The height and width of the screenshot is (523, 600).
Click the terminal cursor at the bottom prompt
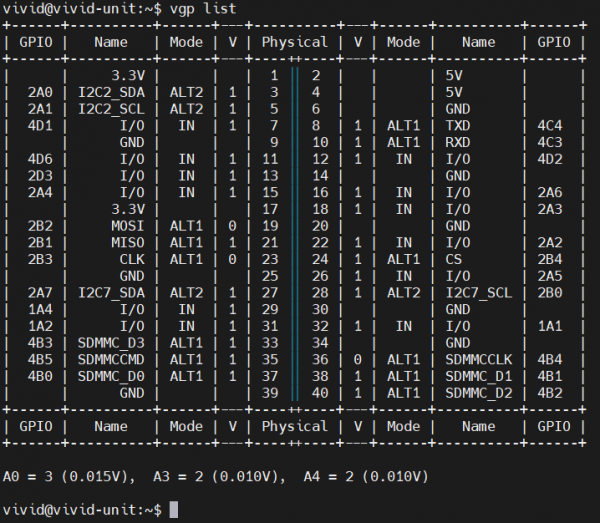pyautogui.click(x=174, y=510)
